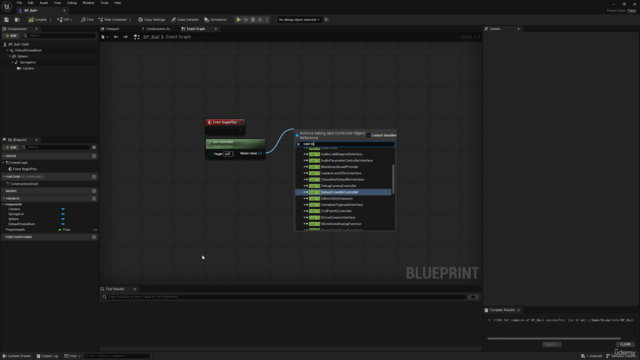Screen dimensions: 640x360
Task: Add a new macro with plus icon
Action: tap(94, 191)
